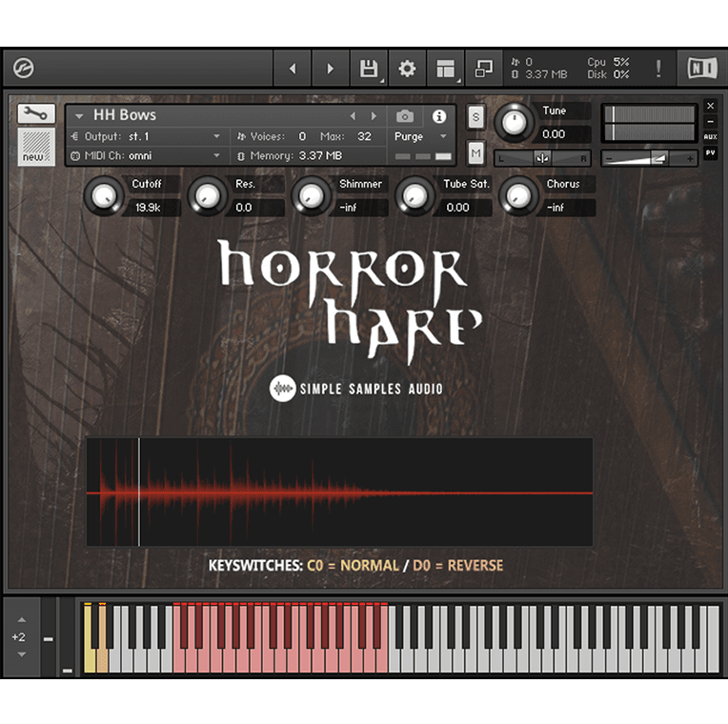Click the instrument volume slider
Screen dimensions: 728x724
(x=649, y=159)
